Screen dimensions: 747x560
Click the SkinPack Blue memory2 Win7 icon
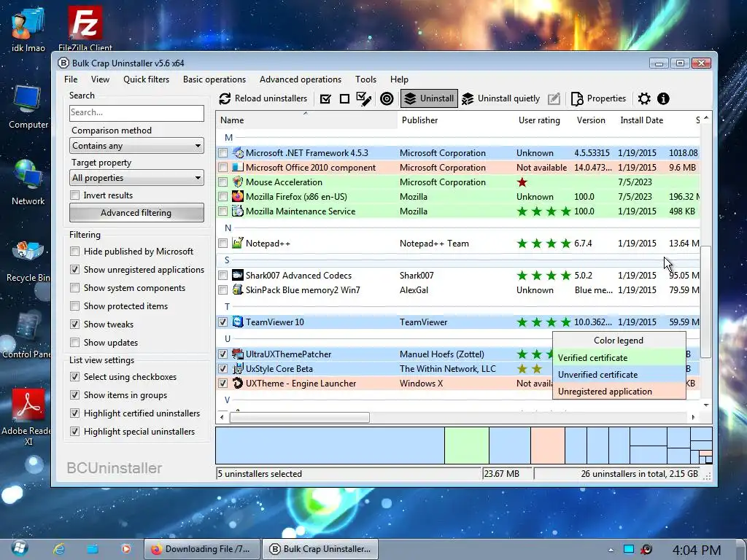[x=238, y=289]
